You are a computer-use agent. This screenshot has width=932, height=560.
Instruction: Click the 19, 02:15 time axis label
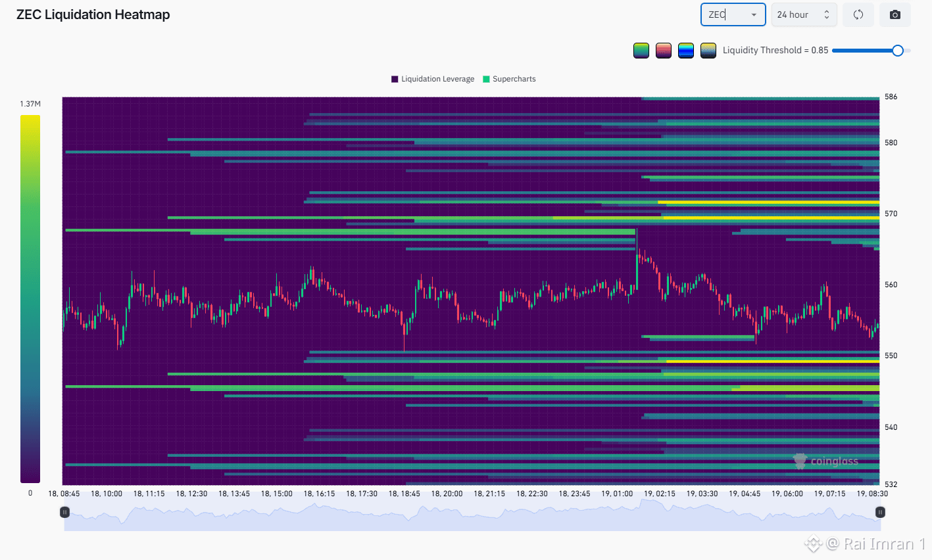click(660, 494)
